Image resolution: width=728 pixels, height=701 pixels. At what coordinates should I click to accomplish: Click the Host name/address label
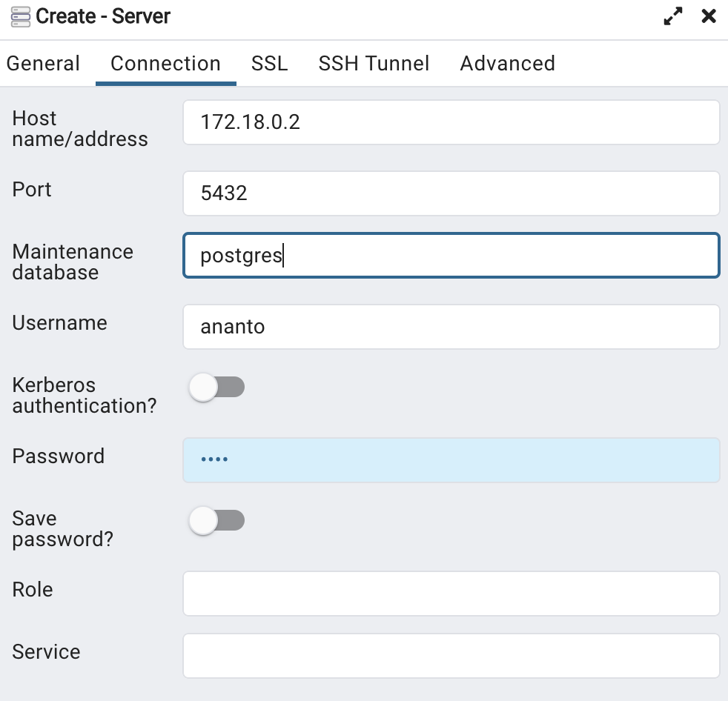pos(80,128)
